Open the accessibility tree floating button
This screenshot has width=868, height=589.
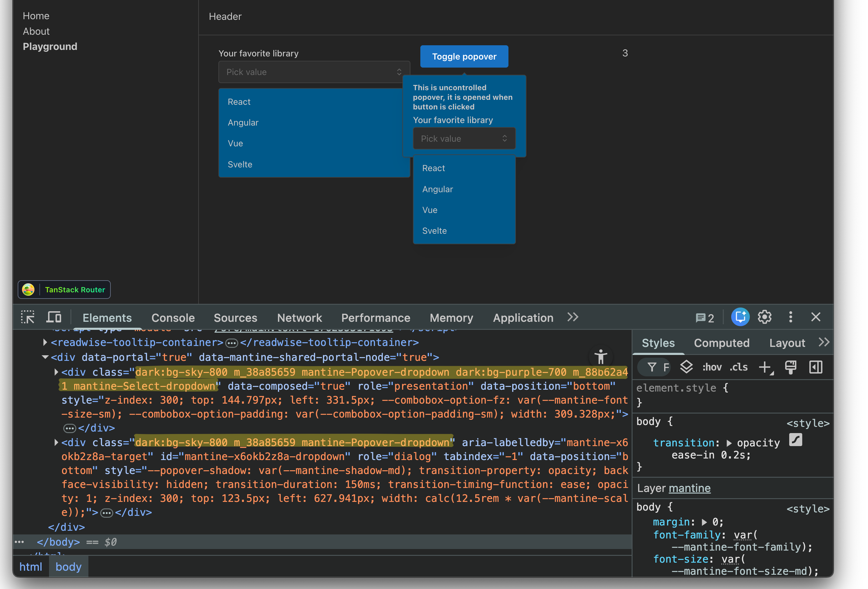point(601,357)
